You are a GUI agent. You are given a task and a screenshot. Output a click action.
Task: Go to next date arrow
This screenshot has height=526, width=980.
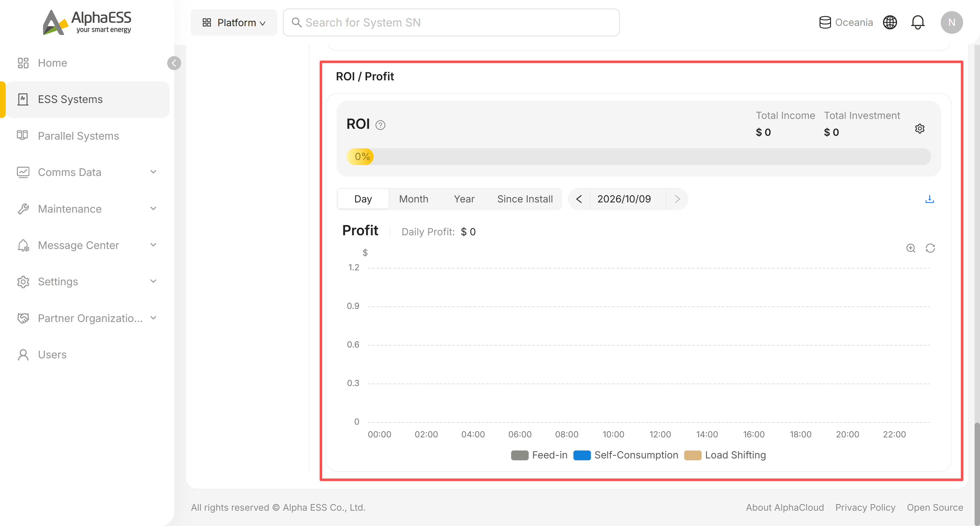point(677,199)
